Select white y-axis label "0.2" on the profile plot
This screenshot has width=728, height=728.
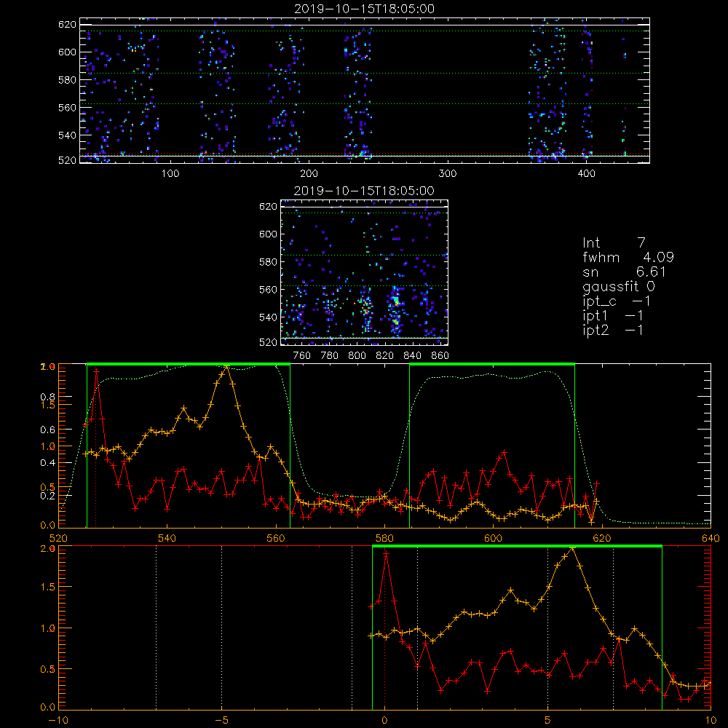pyautogui.click(x=48, y=496)
